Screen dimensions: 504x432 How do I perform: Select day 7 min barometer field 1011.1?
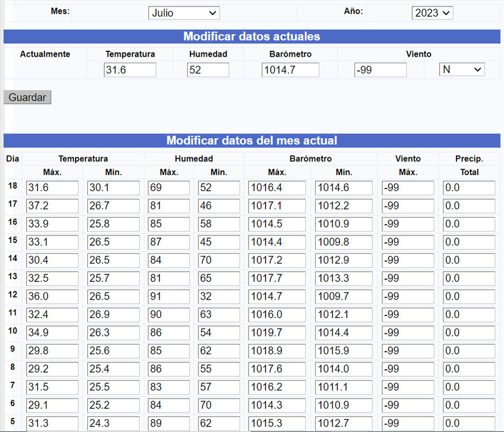[x=344, y=387]
